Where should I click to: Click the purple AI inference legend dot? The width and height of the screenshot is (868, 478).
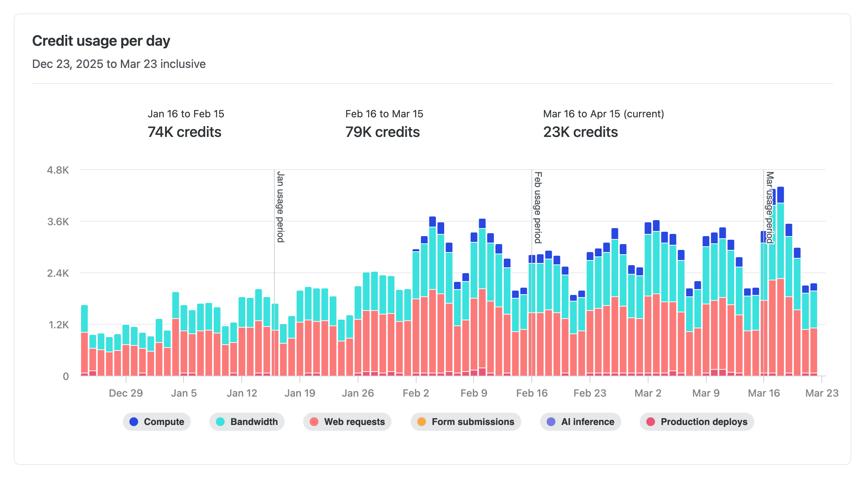click(551, 422)
